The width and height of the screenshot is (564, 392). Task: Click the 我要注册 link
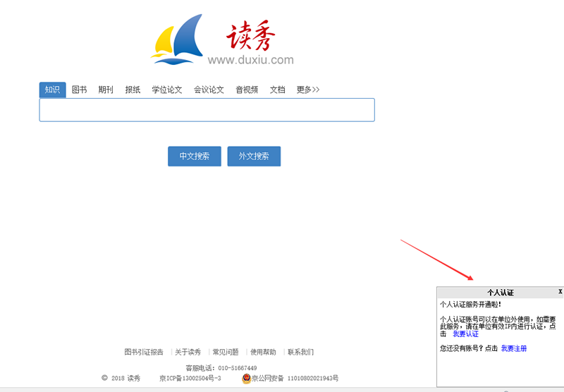click(x=513, y=348)
